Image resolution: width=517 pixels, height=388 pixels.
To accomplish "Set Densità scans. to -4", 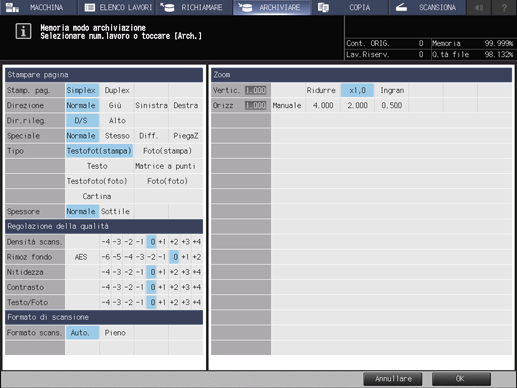I will (x=106, y=242).
